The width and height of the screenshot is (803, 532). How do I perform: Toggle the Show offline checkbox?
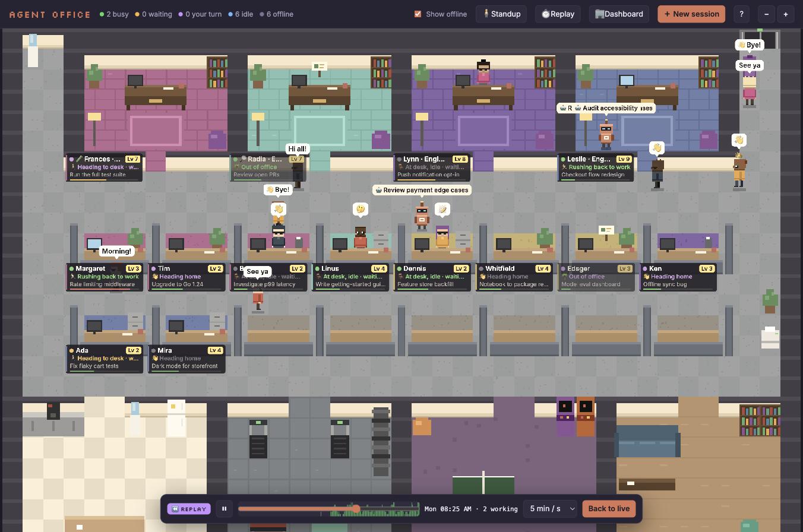(x=418, y=14)
